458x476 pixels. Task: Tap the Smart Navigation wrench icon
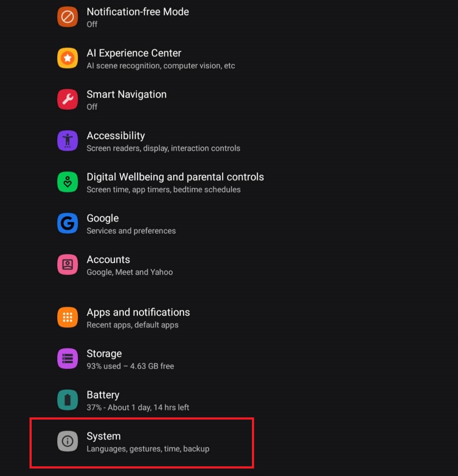tap(67, 100)
